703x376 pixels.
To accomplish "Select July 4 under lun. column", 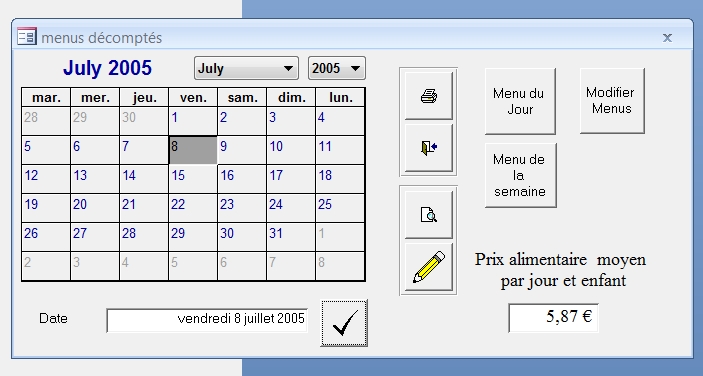I will [x=340, y=121].
